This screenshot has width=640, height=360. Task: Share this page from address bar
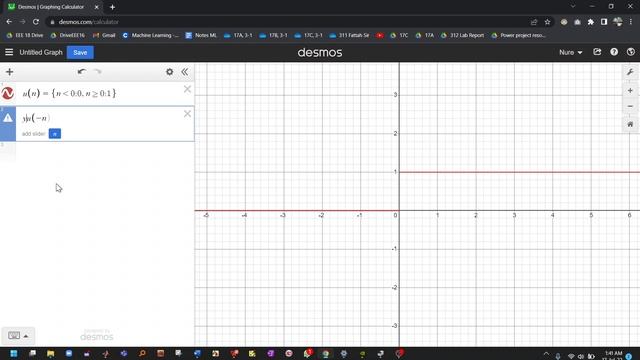point(534,22)
